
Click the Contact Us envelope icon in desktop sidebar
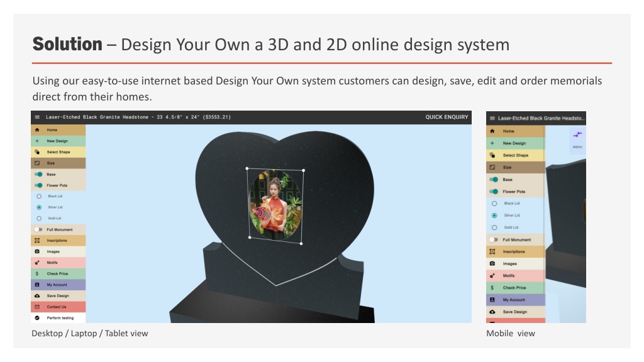pos(37,307)
